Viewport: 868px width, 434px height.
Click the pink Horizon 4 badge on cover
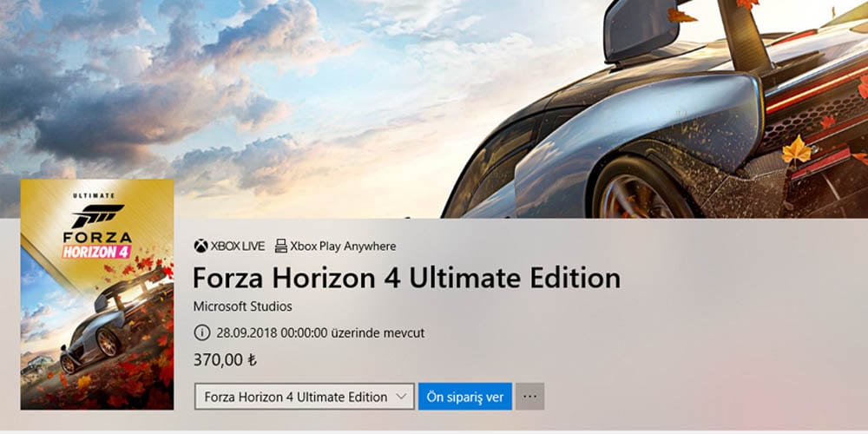pyautogui.click(x=97, y=252)
